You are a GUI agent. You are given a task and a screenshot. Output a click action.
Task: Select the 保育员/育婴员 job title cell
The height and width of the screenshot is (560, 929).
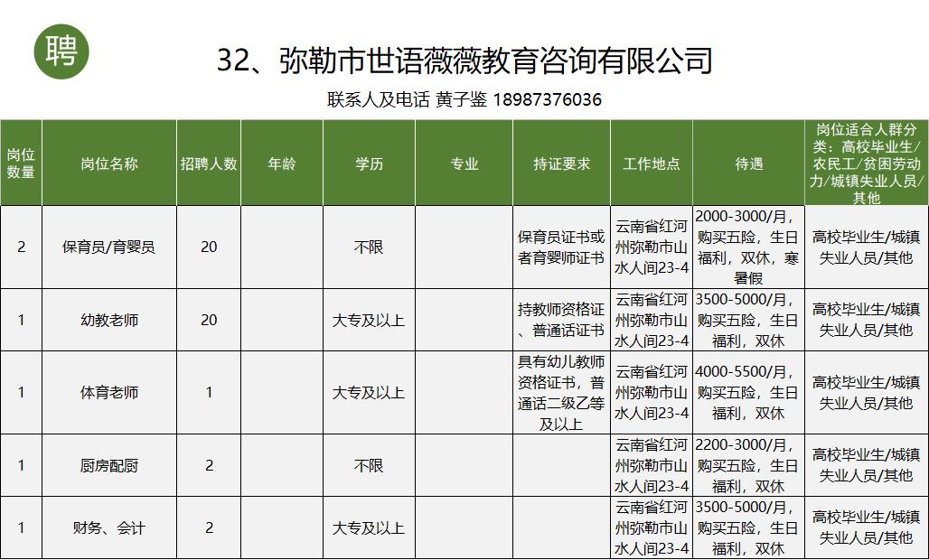[108, 247]
